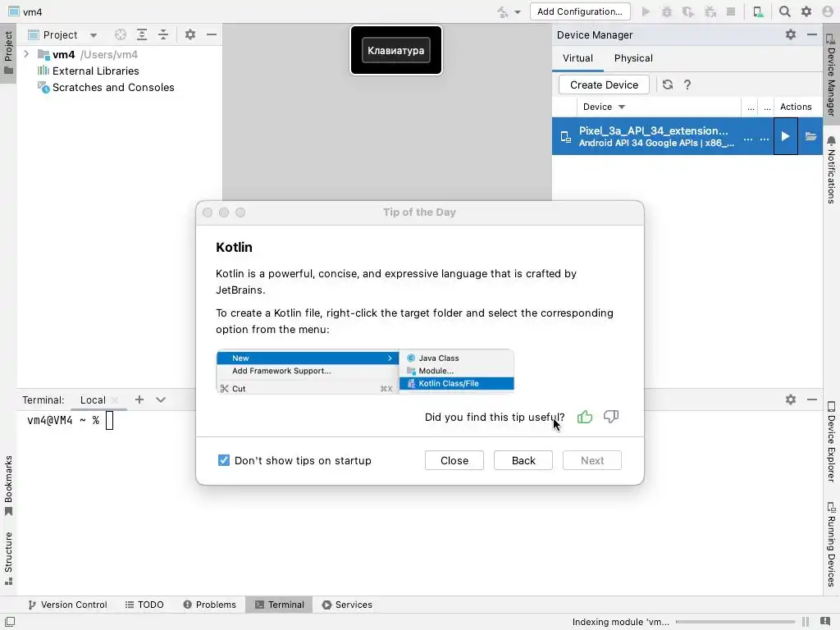Click the refresh devices icon

668,84
